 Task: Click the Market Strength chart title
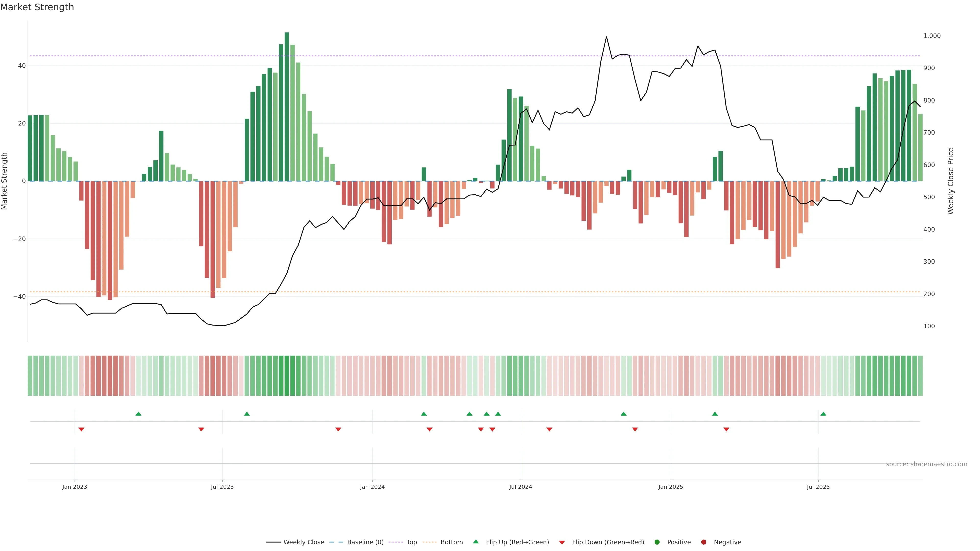(37, 7)
